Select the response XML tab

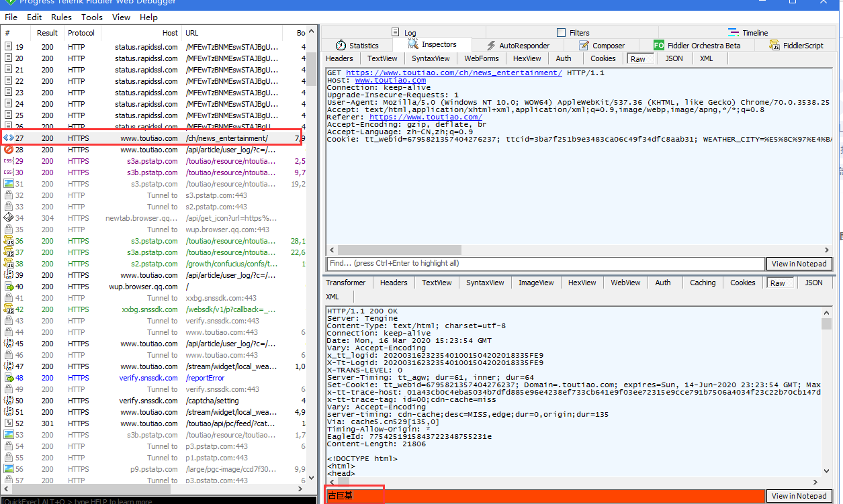332,297
